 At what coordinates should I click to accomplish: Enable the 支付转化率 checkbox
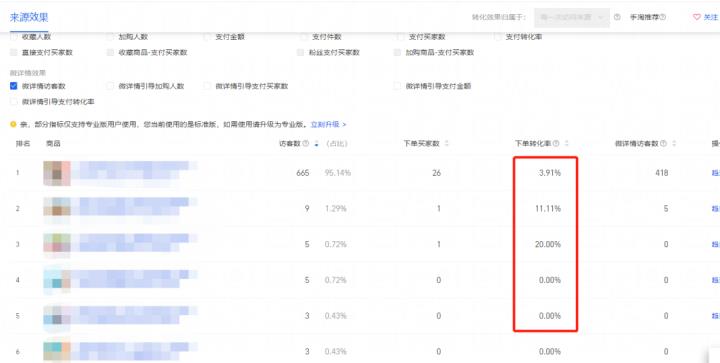(x=497, y=37)
